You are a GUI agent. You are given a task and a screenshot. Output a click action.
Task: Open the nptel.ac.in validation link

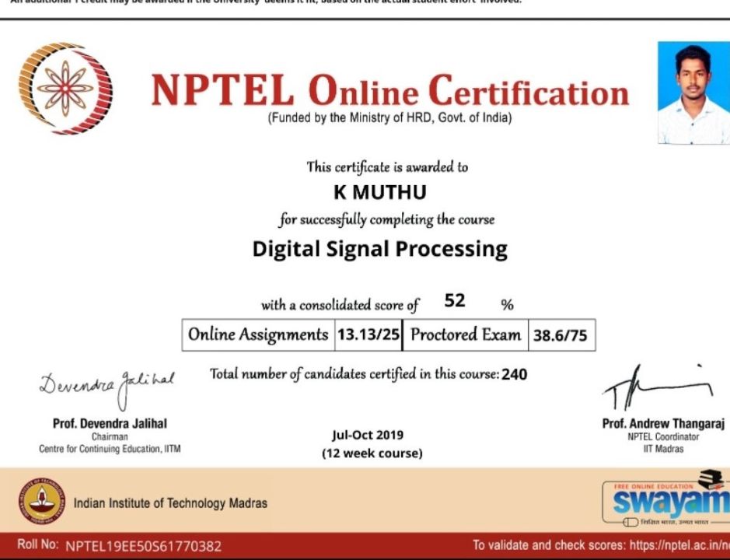[x=679, y=545]
